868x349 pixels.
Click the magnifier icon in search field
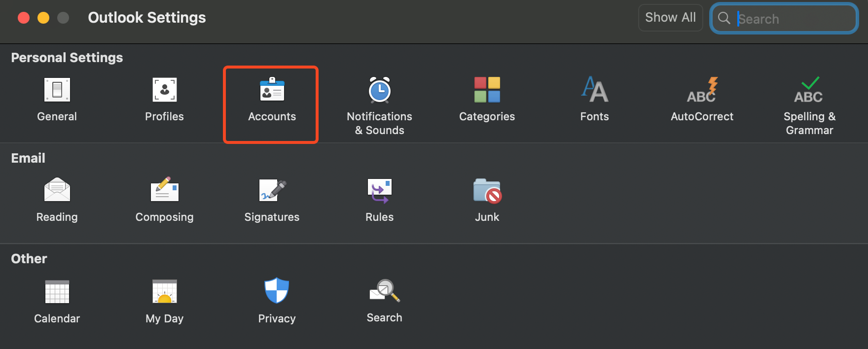click(724, 18)
